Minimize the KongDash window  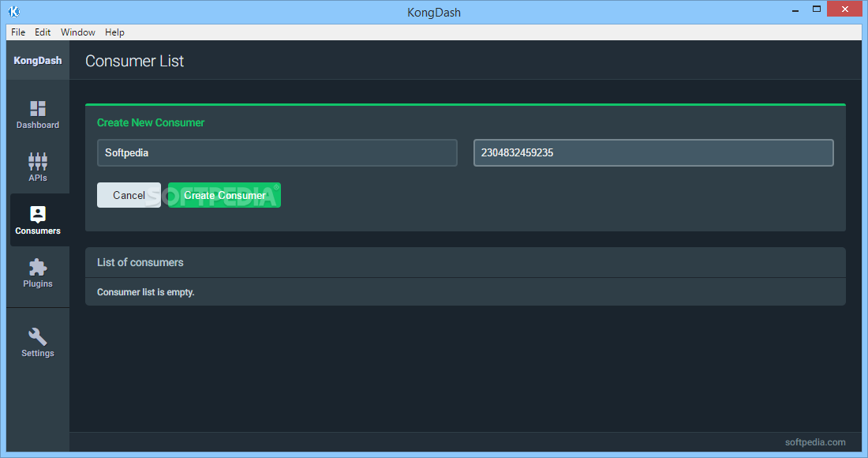tap(795, 9)
